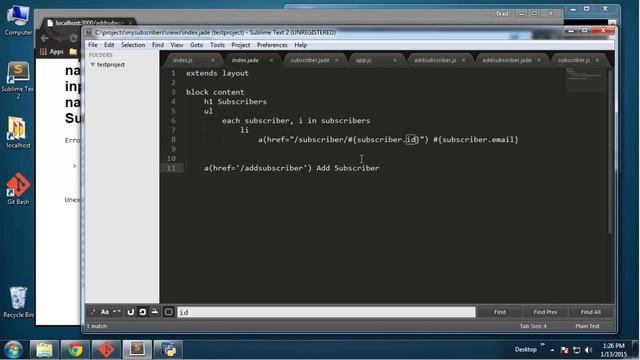Select testproject folder in sidebar
This screenshot has height=360, width=640.
tap(111, 64)
